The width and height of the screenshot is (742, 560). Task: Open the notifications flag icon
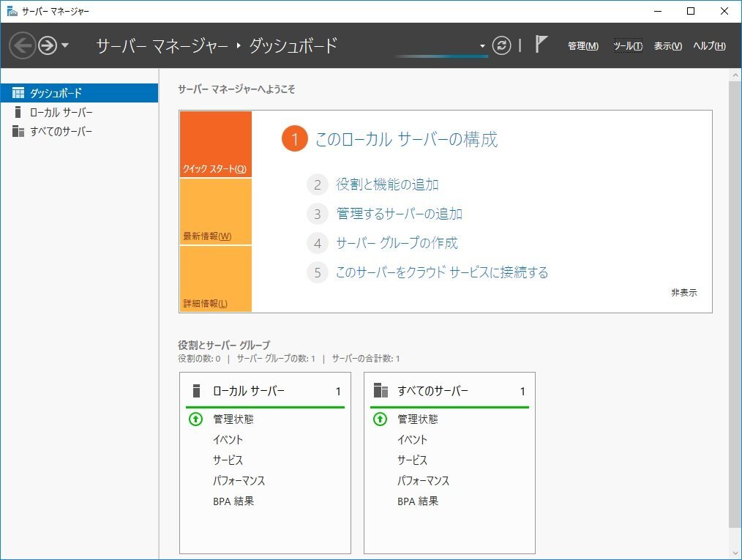(x=541, y=44)
